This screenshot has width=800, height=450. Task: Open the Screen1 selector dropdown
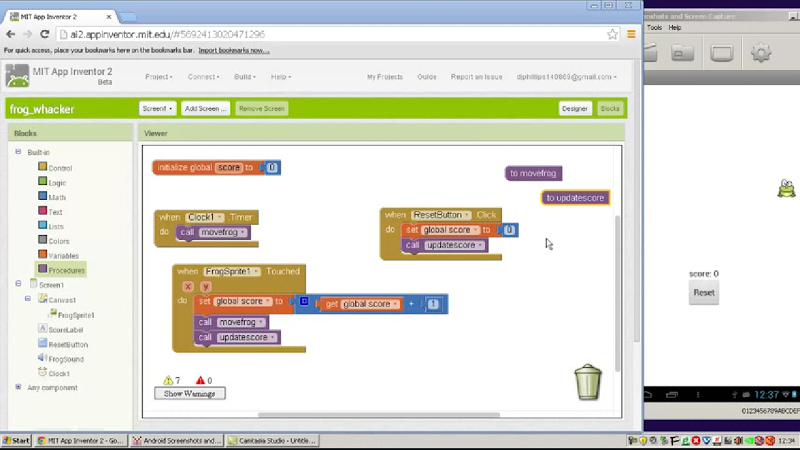157,109
